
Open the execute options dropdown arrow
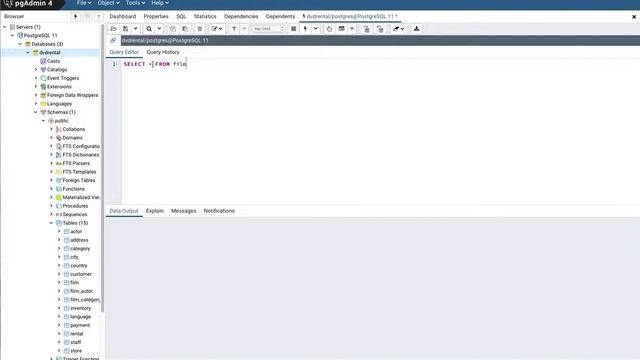point(316,29)
